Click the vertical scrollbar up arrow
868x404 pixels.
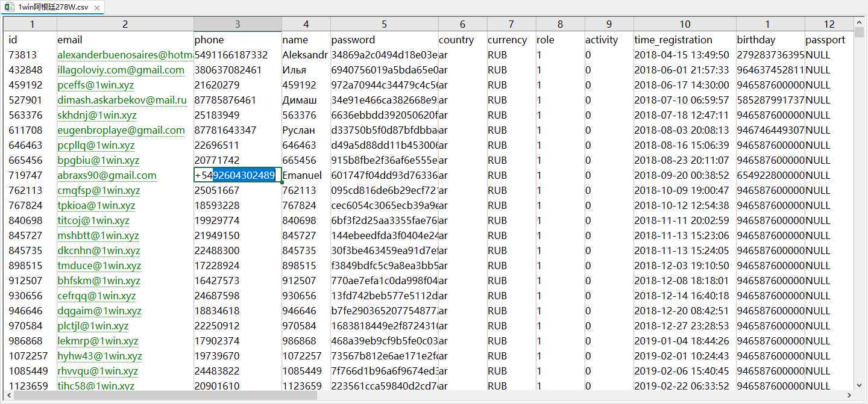tap(859, 22)
